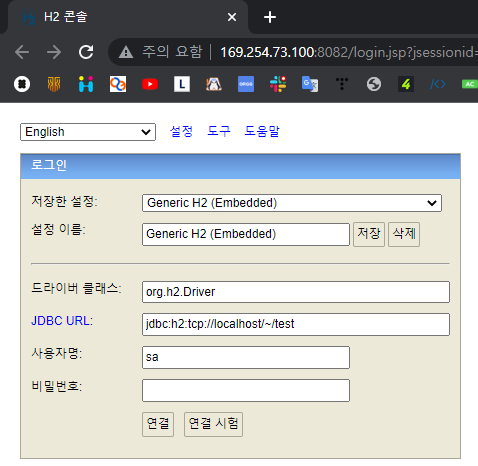Click the 주의 요함 security label
Image resolution: width=478 pixels, height=466 pixels.
pos(172,52)
